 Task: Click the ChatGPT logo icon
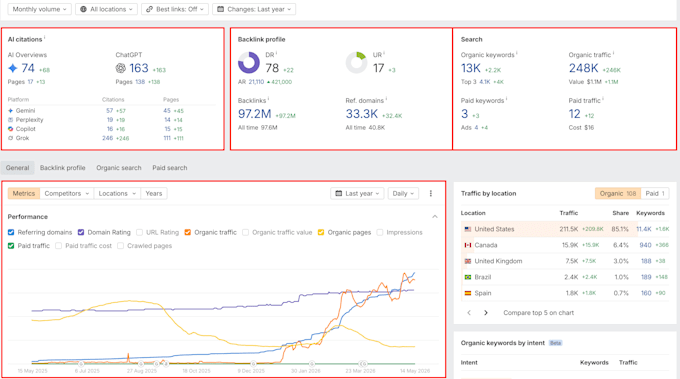point(121,68)
